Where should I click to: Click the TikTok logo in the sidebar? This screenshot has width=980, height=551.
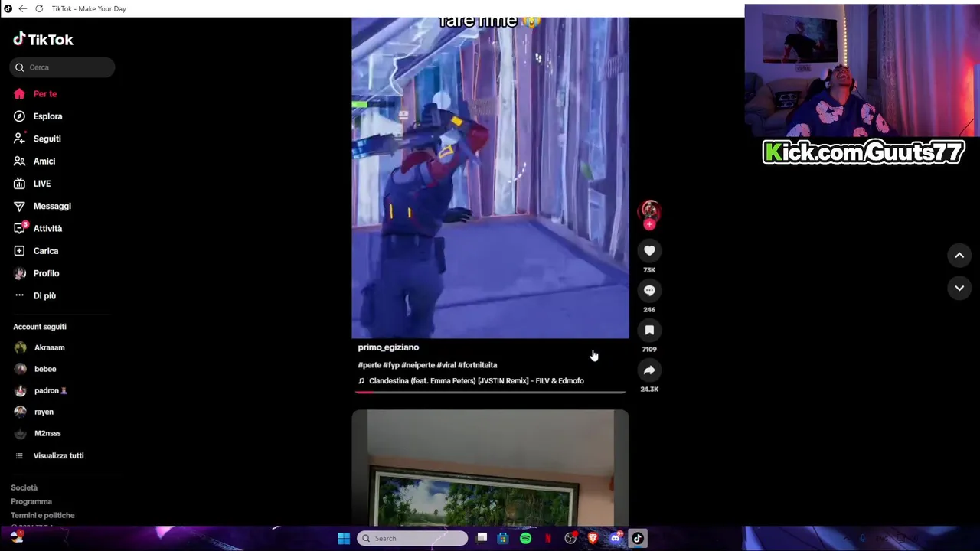[44, 39]
